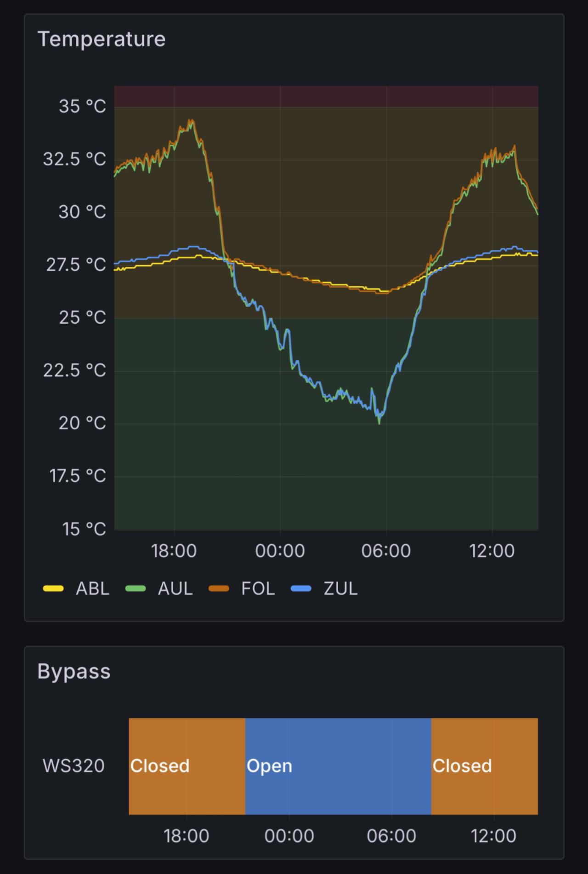Click the blue ZUL legend color marker
The width and height of the screenshot is (588, 874).
[x=301, y=589]
